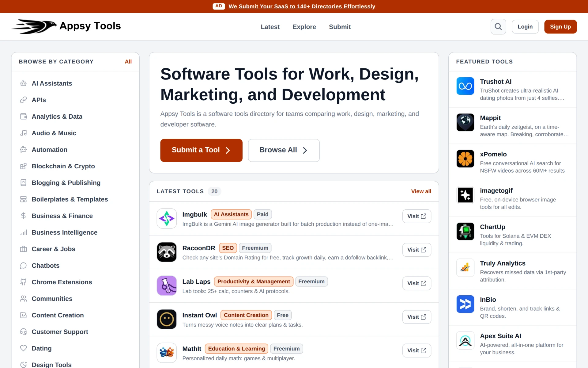Click the Truly Analytics chart icon

[x=465, y=268]
